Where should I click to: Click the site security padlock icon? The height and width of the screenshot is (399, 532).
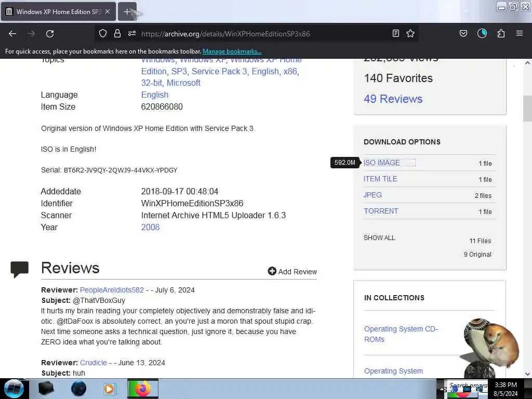[x=117, y=33]
